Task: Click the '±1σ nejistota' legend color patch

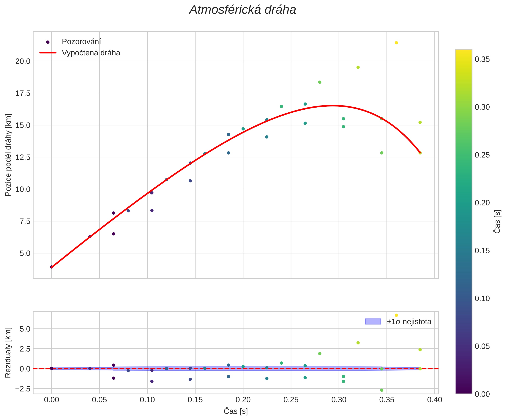Action: point(373,321)
